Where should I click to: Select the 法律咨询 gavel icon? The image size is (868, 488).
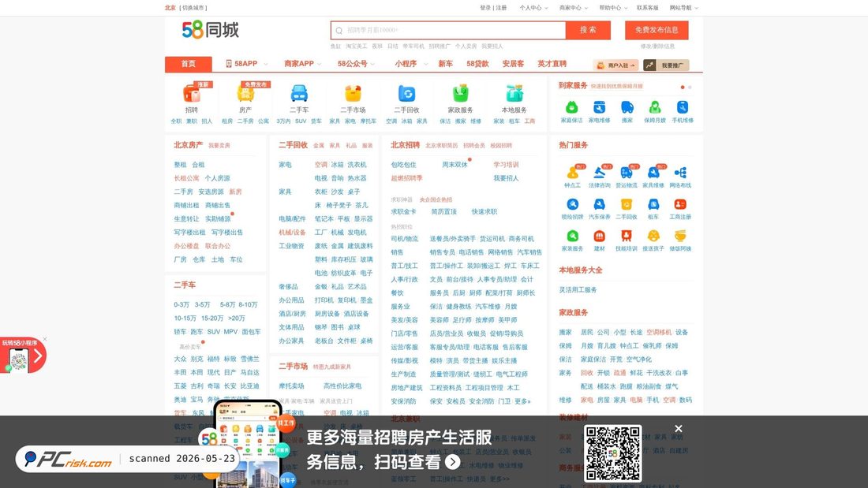pyautogui.click(x=600, y=173)
